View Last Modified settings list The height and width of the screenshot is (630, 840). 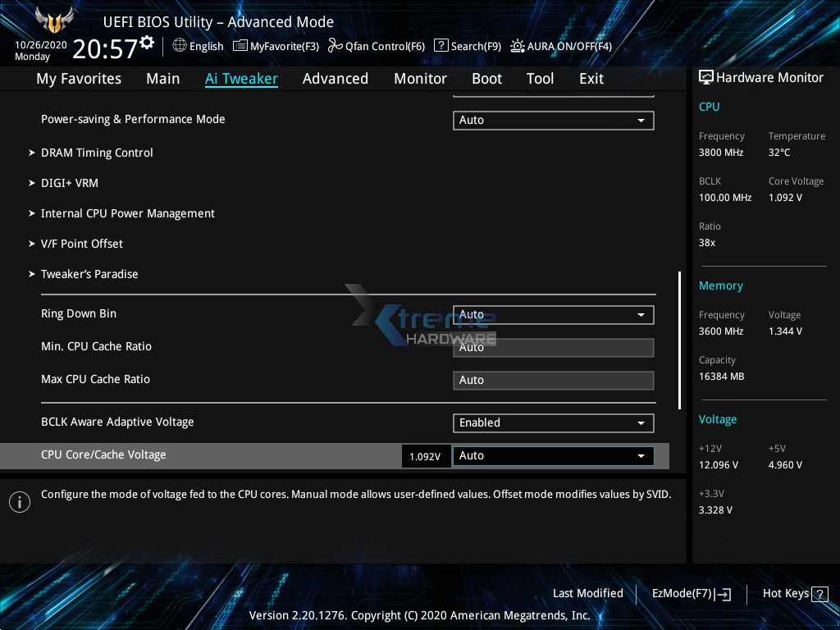[x=588, y=593]
